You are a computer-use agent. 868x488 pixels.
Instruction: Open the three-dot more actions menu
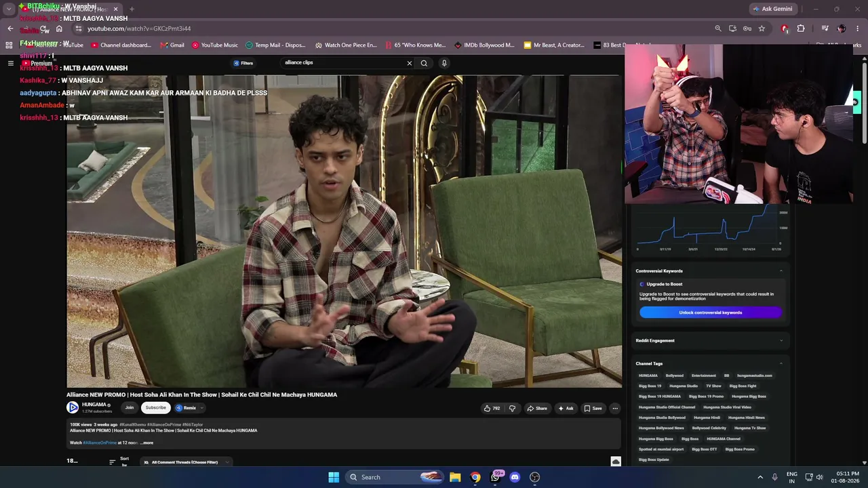[615, 408]
